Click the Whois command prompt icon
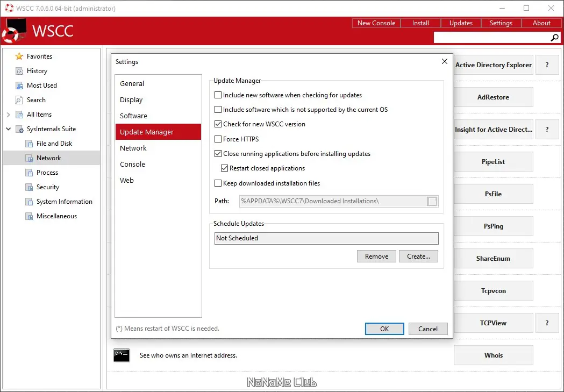Viewport: 564px width, 392px height. point(121,355)
